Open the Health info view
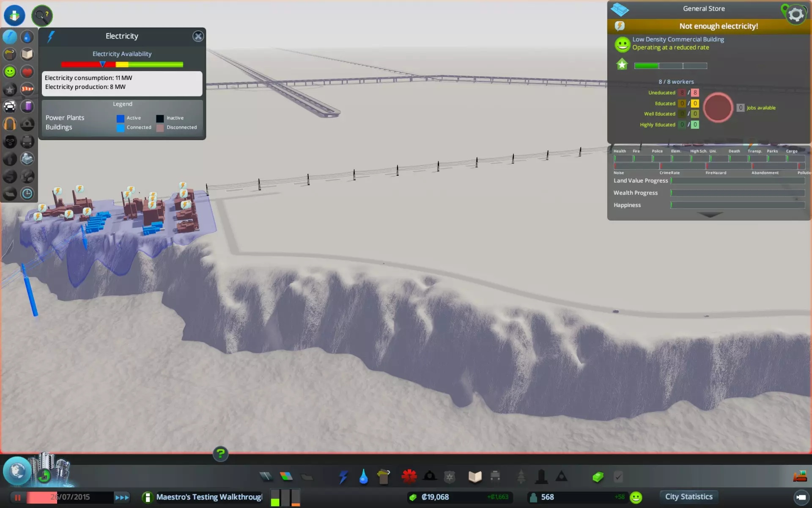 pos(27,72)
